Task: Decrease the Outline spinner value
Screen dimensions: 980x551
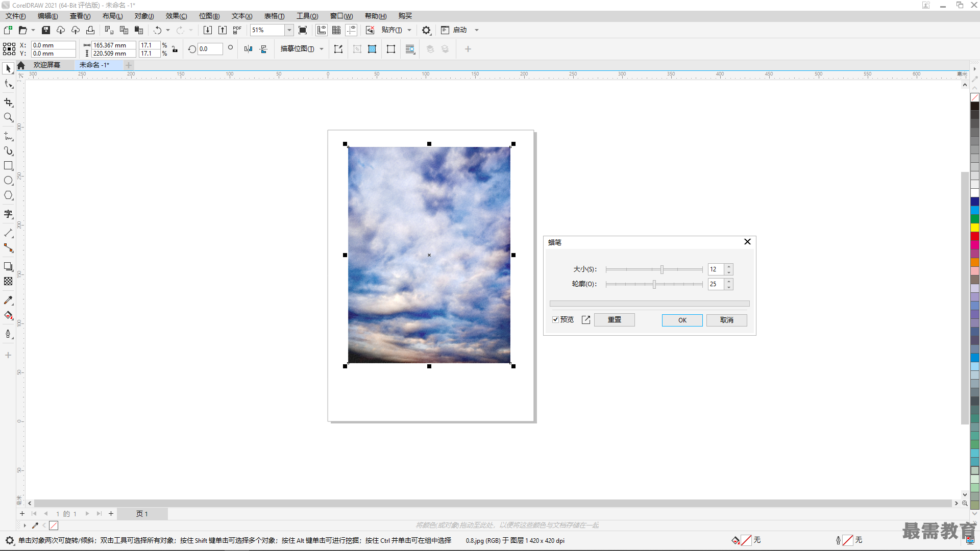Action: [729, 287]
